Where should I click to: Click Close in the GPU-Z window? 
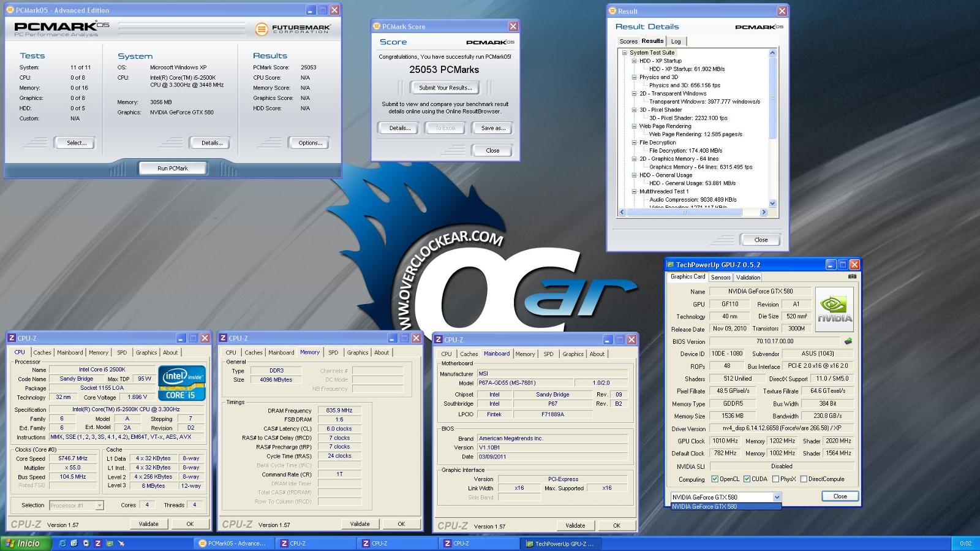pos(840,496)
